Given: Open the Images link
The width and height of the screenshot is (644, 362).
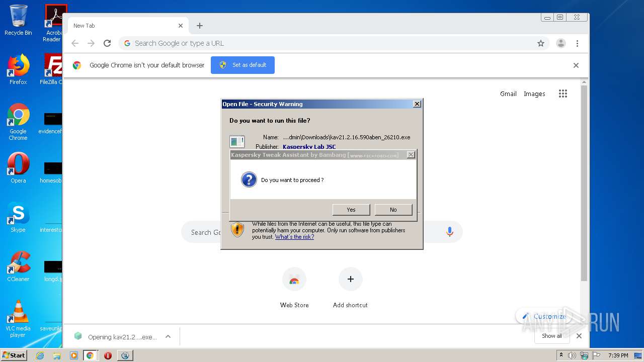Looking at the screenshot, I should tap(534, 94).
